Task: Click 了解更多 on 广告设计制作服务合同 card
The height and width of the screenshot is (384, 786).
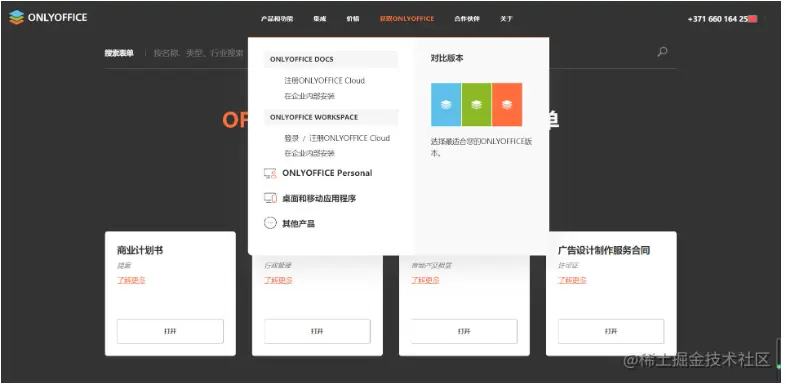Action: [572, 280]
